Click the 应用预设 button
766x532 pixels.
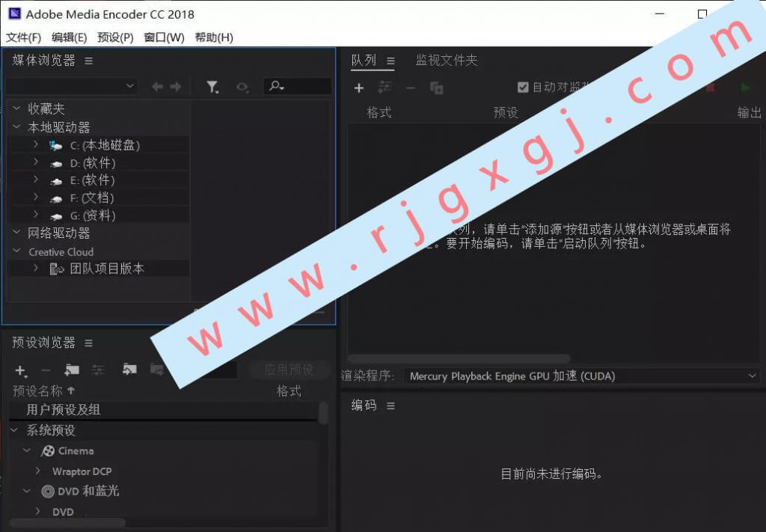pyautogui.click(x=289, y=370)
